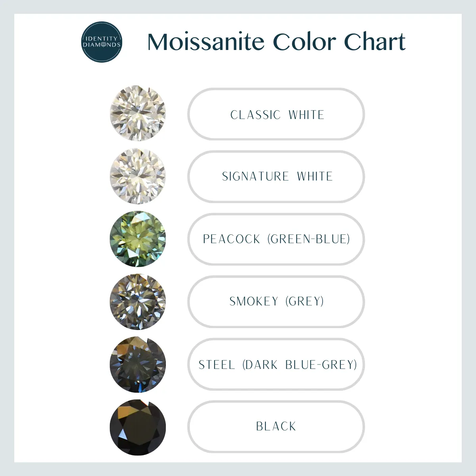Click the Identity Diamonds logo

[x=102, y=42]
